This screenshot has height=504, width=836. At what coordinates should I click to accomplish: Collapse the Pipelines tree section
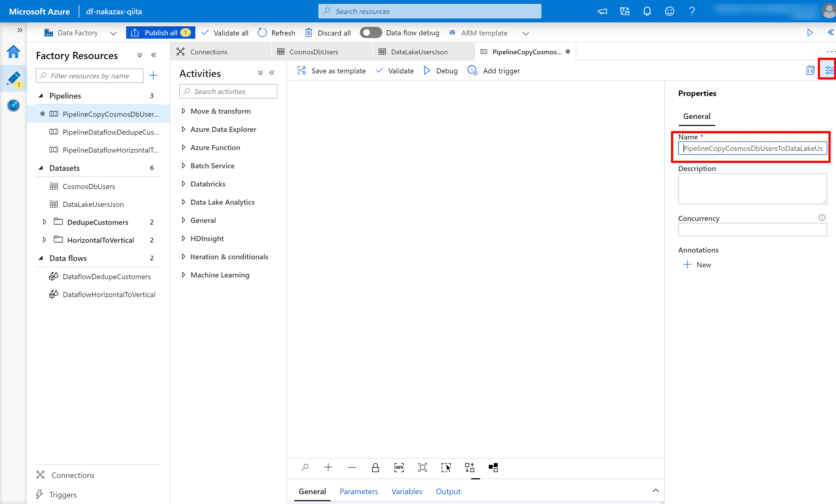tap(41, 95)
